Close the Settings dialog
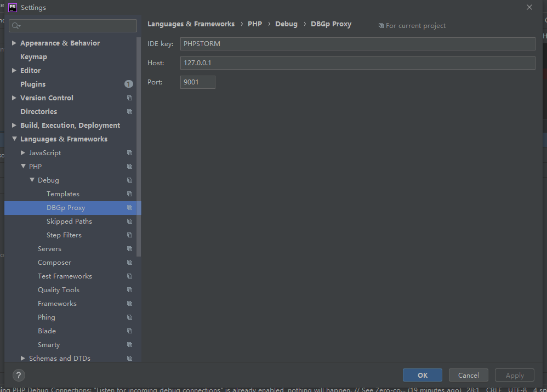547x392 pixels. [x=529, y=7]
